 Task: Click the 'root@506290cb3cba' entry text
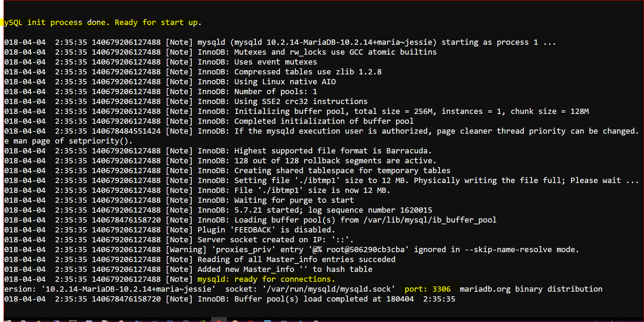pos(366,250)
